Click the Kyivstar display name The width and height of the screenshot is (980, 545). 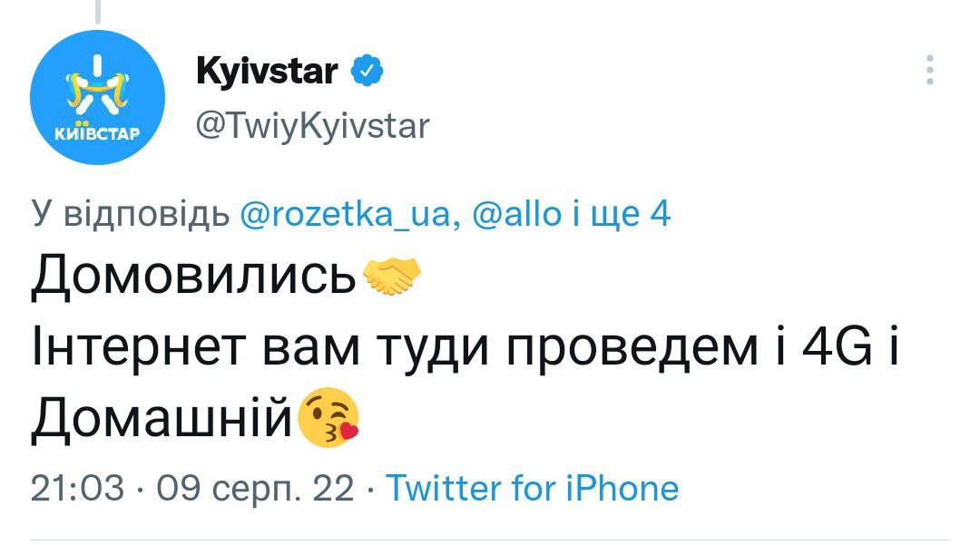point(267,71)
